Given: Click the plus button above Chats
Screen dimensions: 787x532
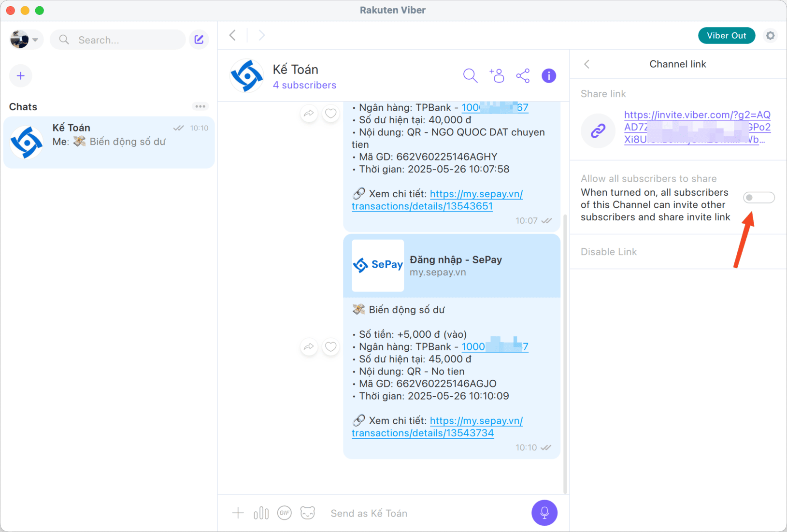Looking at the screenshot, I should [21, 76].
